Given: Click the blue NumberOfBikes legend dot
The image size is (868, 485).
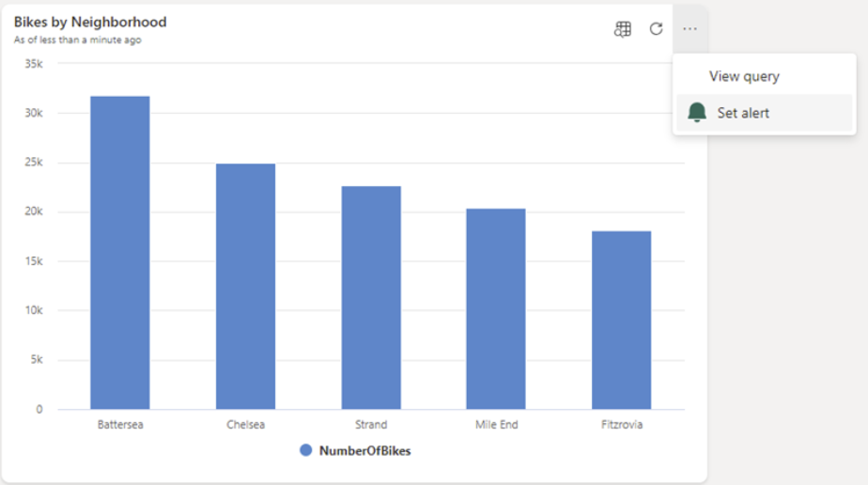Looking at the screenshot, I should coord(305,450).
